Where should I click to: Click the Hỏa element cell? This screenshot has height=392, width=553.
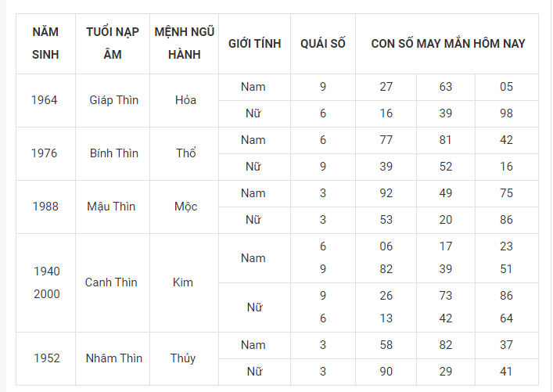coord(185,100)
